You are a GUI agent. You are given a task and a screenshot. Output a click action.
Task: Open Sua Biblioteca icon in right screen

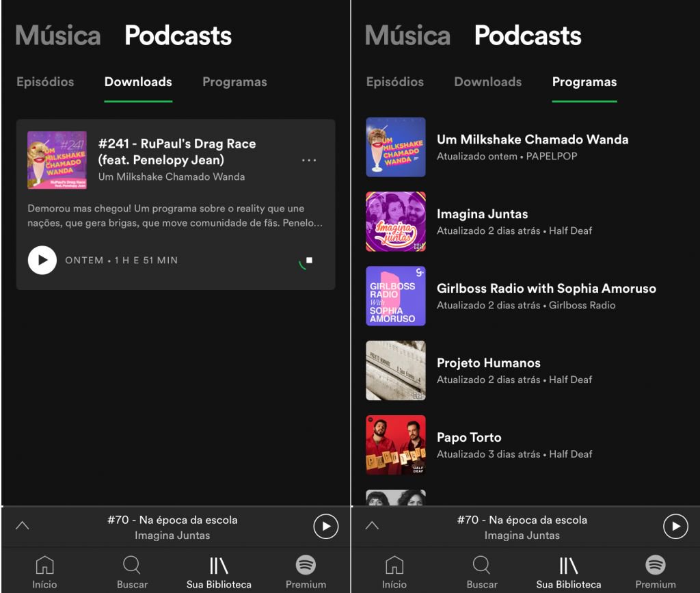pyautogui.click(x=569, y=566)
